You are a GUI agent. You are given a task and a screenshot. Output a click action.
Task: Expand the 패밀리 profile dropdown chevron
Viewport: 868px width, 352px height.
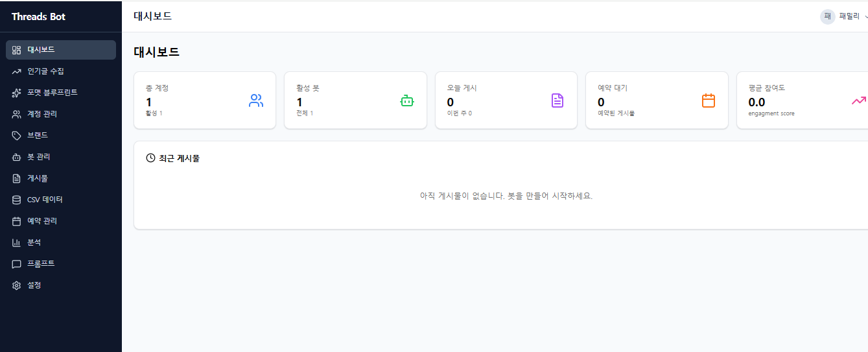[865, 16]
